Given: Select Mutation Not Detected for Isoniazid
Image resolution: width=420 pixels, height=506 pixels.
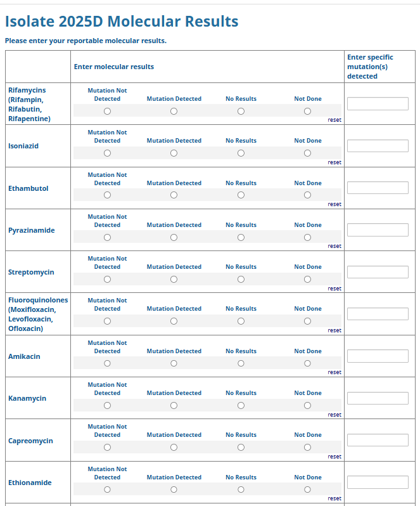Looking at the screenshot, I should pos(107,153).
